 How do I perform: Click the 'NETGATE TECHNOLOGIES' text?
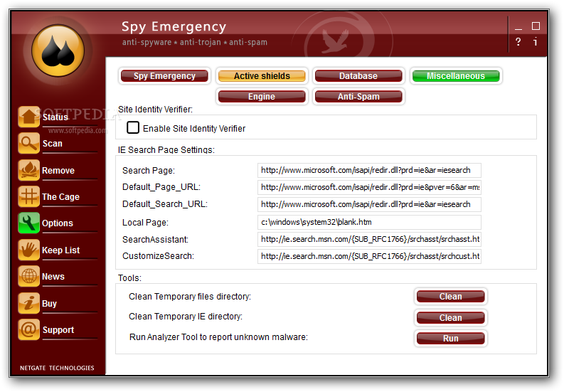click(57, 368)
